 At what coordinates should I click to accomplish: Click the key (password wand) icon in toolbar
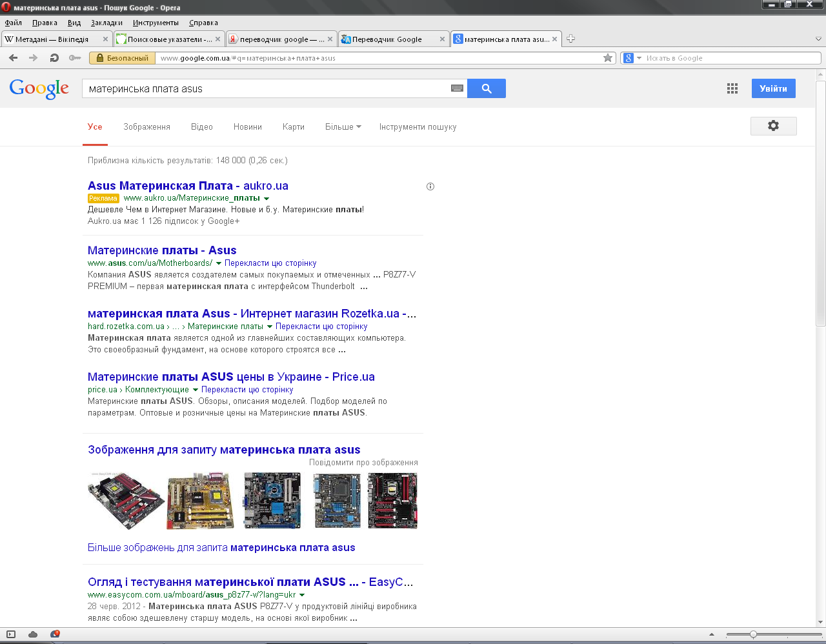(x=75, y=58)
